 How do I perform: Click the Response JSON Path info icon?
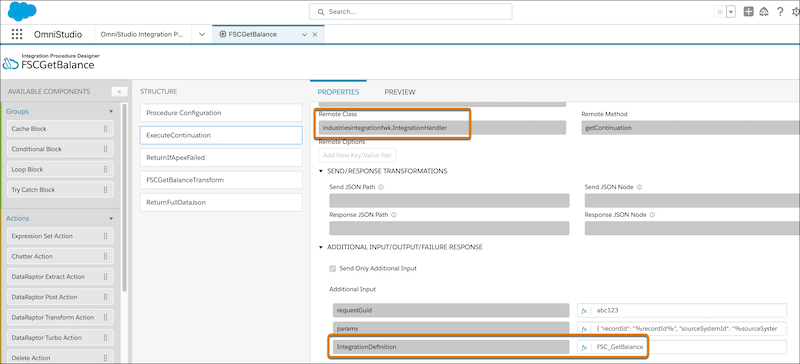pos(394,215)
